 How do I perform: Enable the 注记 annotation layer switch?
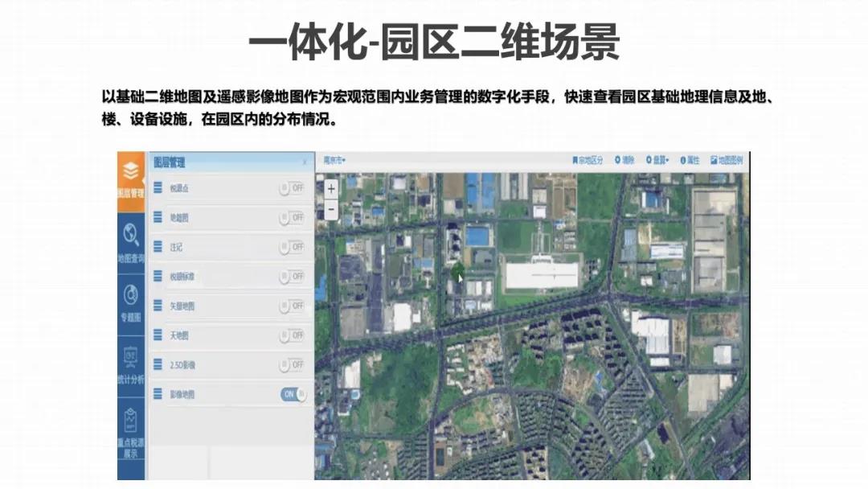[x=292, y=246]
